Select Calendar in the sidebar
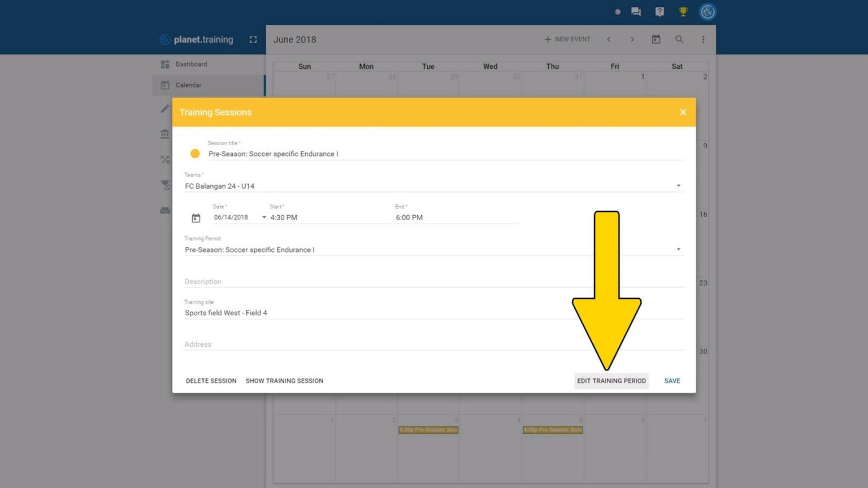Image resolution: width=868 pixels, height=488 pixels. (188, 85)
